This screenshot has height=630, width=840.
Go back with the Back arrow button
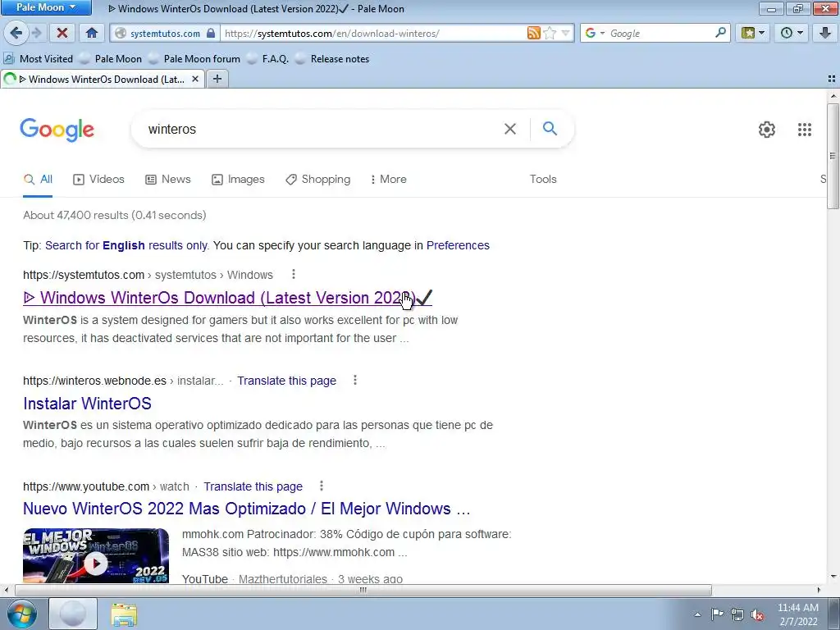point(16,33)
